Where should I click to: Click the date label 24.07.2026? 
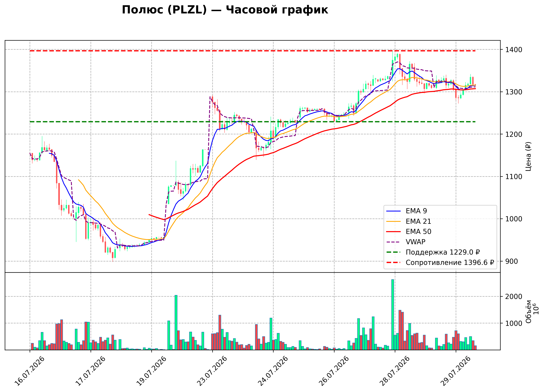click(x=273, y=371)
